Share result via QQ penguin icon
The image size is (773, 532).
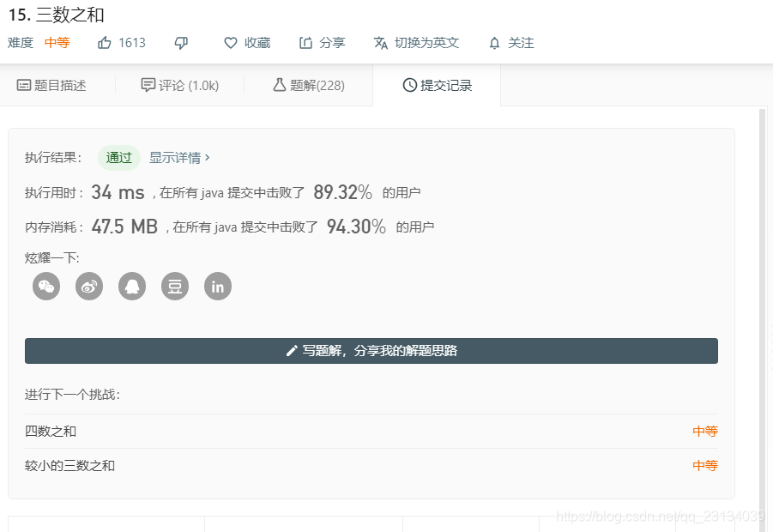click(132, 286)
